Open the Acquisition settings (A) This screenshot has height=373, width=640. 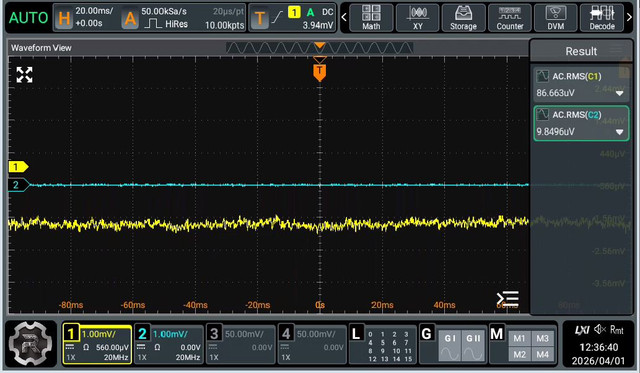click(x=130, y=18)
